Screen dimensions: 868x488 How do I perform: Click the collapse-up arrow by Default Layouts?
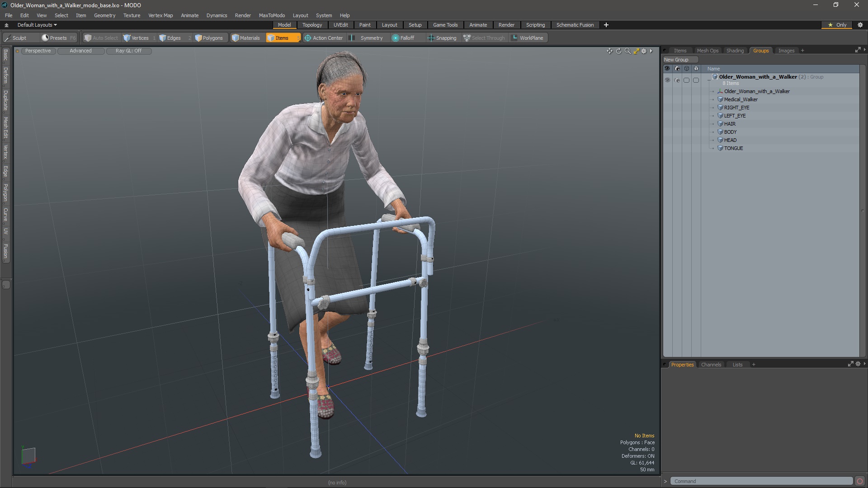(6, 25)
